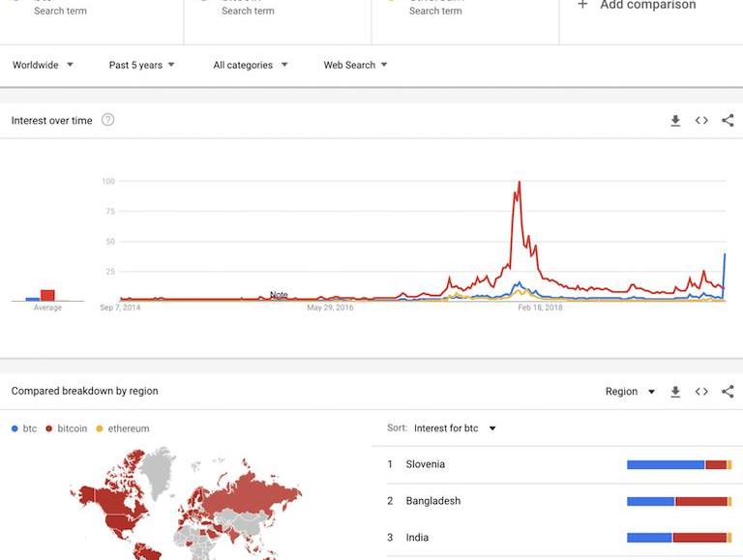Click the plus icon to add comparison
This screenshot has width=743, height=560.
(582, 5)
